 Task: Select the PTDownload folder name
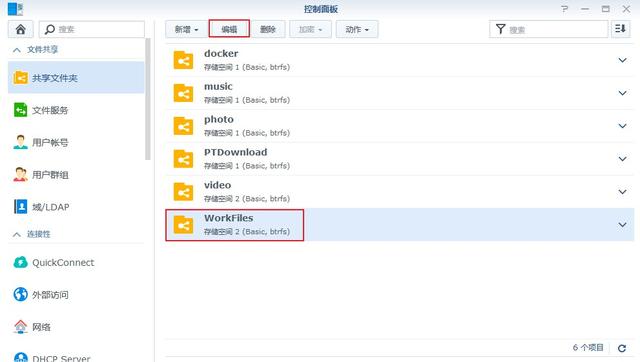pos(236,152)
